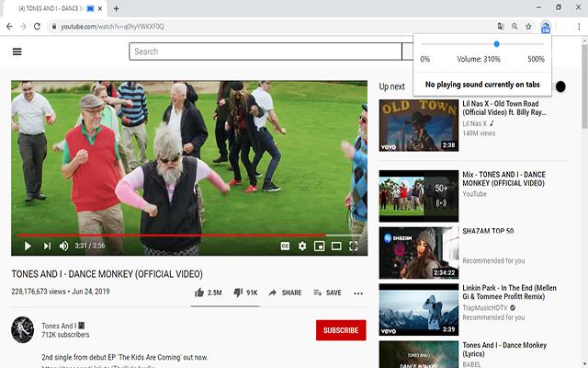Adjust the volume booster slider handle
This screenshot has height=368, width=588.
pyautogui.click(x=497, y=43)
